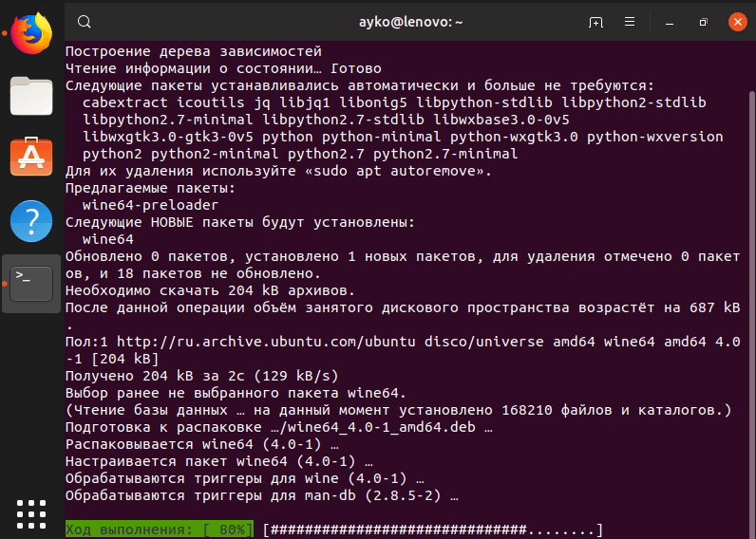Image resolution: width=756 pixels, height=539 pixels.
Task: Open the terminal search icon
Action: (85, 22)
